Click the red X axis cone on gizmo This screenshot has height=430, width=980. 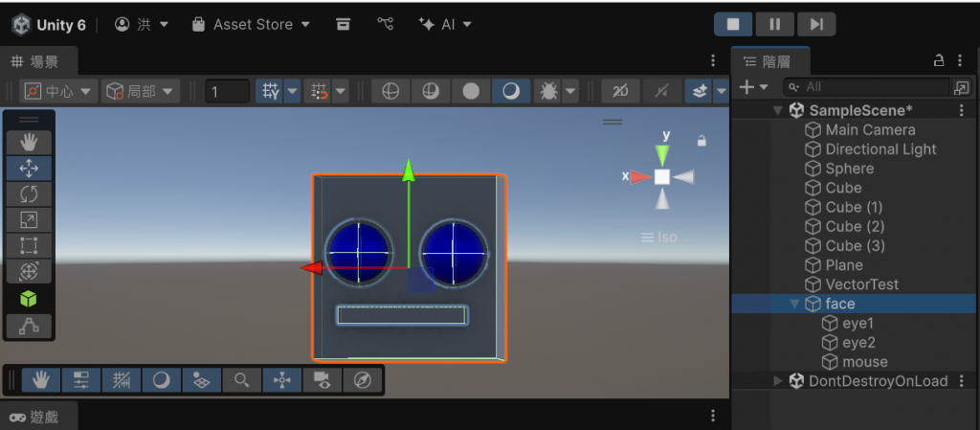click(x=640, y=177)
